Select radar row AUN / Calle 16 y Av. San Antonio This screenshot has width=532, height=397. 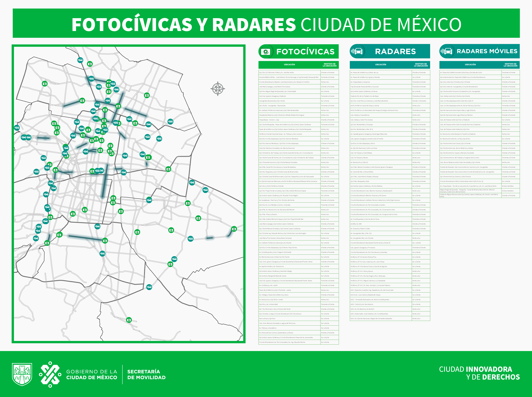pyautogui.click(x=390, y=304)
